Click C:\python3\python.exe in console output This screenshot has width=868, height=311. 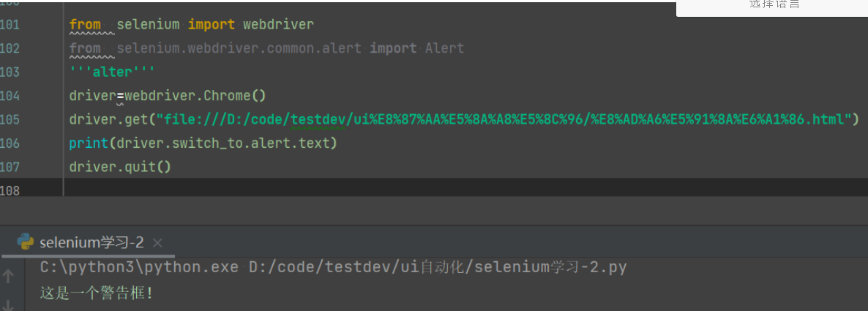pyautogui.click(x=139, y=268)
